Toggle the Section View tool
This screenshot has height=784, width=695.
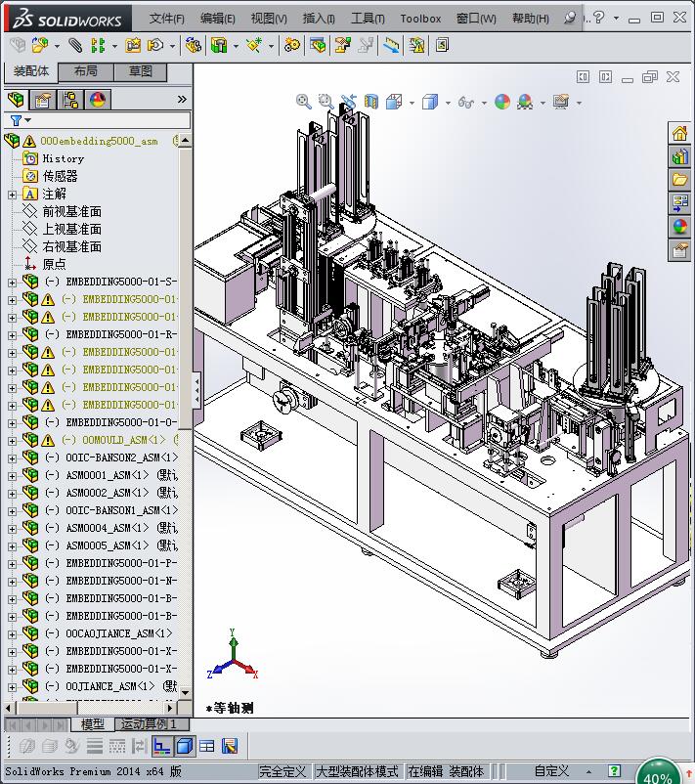tap(370, 102)
